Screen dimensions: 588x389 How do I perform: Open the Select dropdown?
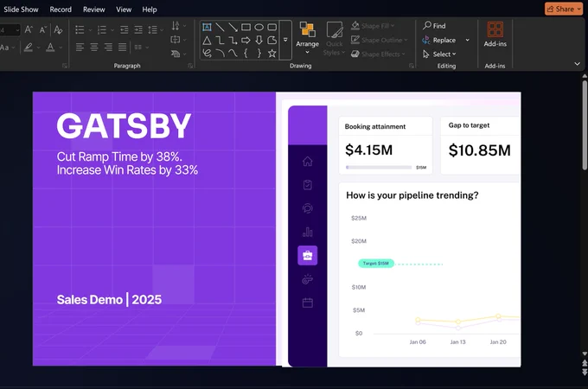pyautogui.click(x=439, y=54)
